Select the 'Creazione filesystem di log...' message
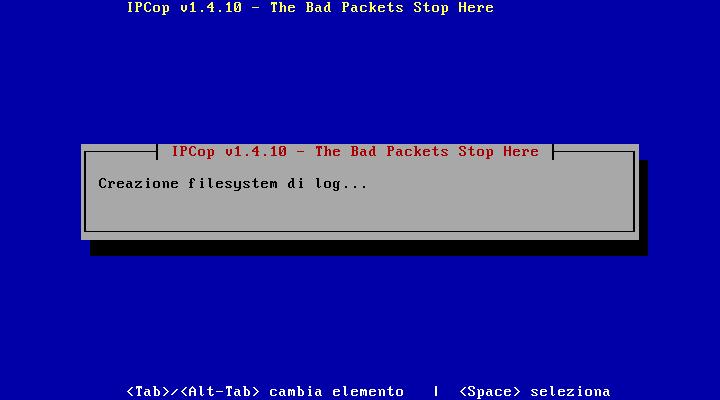Viewport: 720px width, 400px height. click(x=233, y=184)
